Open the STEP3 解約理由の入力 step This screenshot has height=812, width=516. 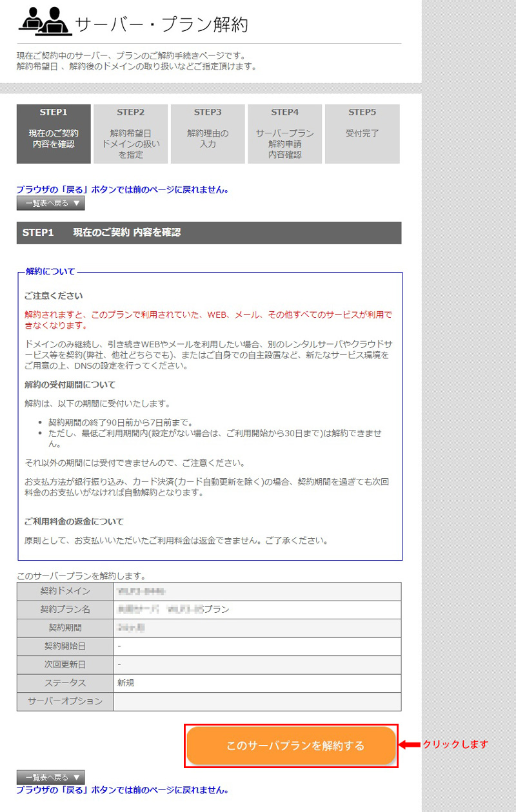208,133
